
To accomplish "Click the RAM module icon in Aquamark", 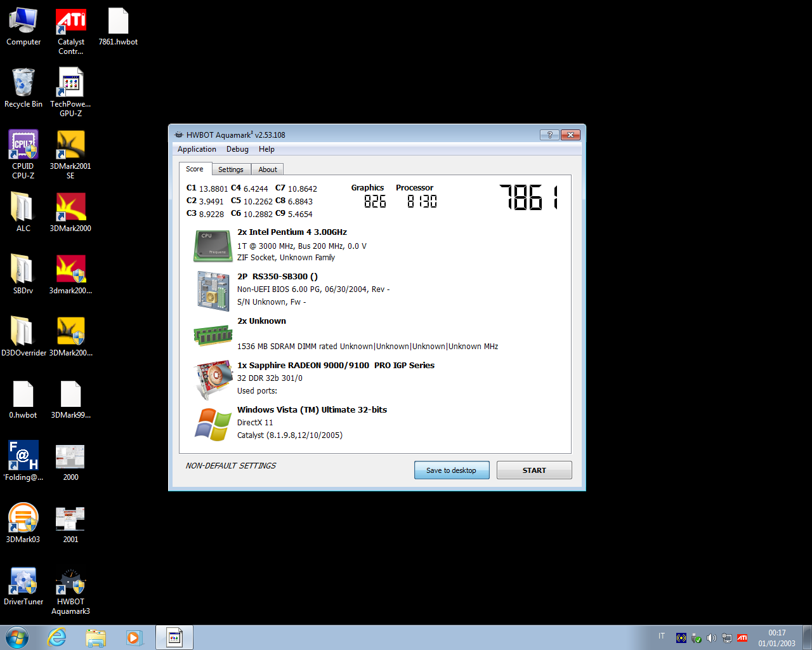I will (213, 335).
